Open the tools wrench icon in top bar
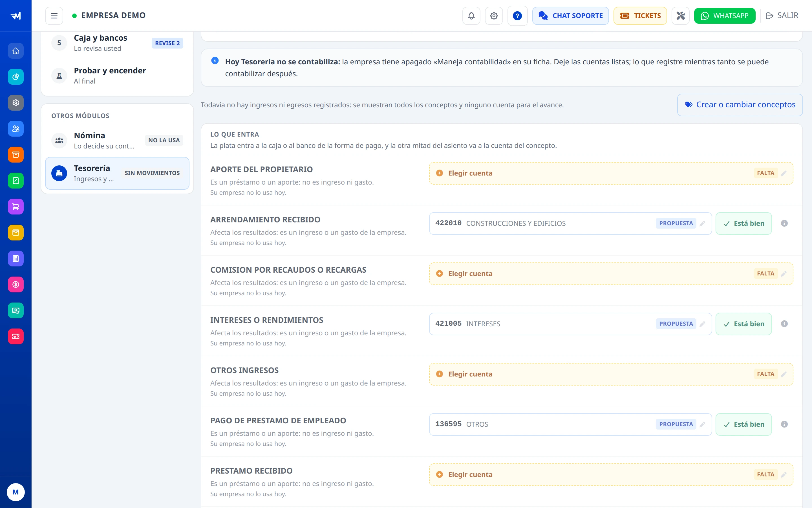Viewport: 812px width, 508px height. click(x=680, y=16)
